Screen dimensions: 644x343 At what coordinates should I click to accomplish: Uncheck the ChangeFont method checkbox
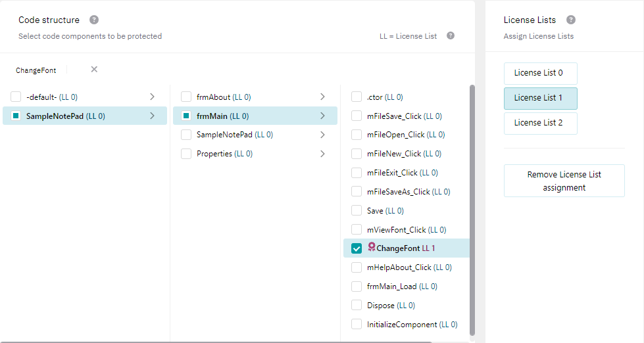point(357,248)
